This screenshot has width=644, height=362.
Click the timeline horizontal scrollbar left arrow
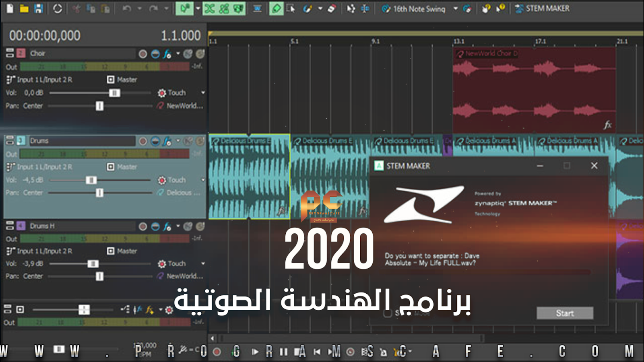tap(213, 338)
